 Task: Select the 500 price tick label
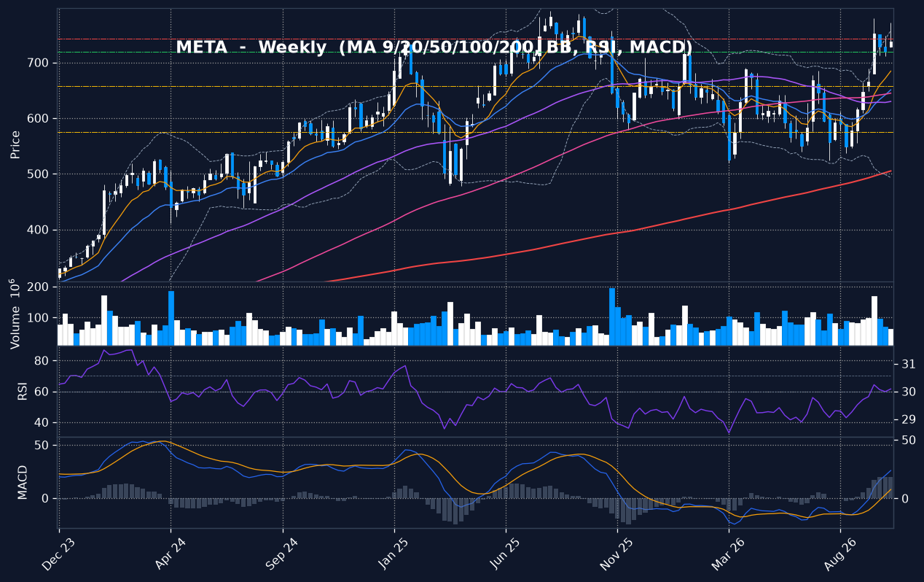pyautogui.click(x=39, y=174)
